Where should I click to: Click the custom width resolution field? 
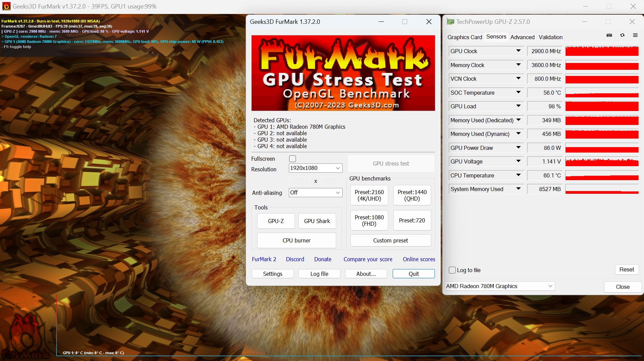[299, 180]
